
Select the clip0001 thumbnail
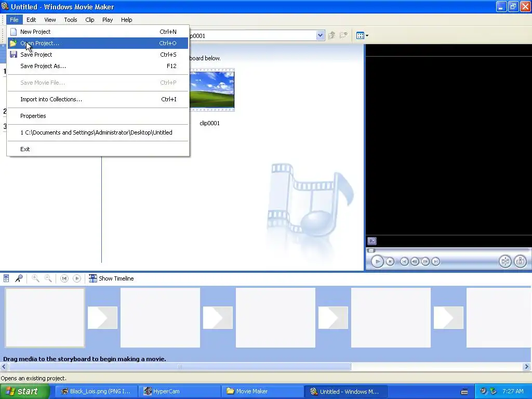pyautogui.click(x=212, y=90)
